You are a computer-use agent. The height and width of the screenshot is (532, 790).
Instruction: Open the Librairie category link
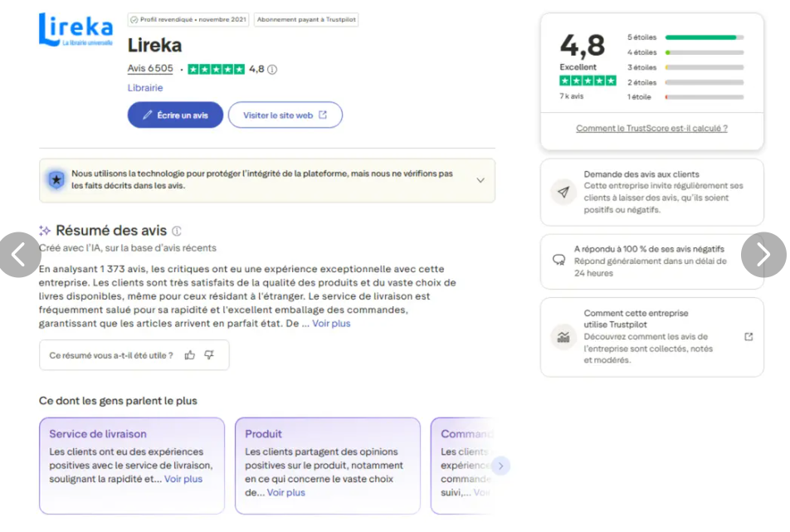145,88
